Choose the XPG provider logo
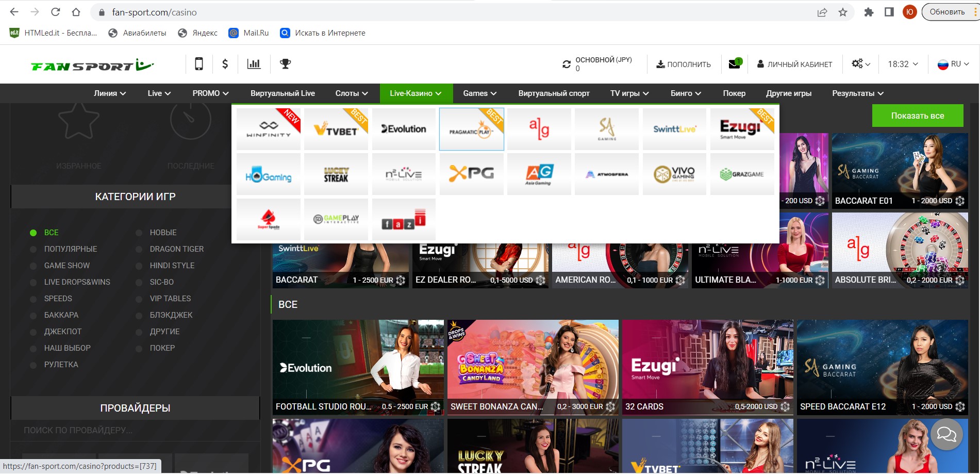This screenshot has height=474, width=980. click(x=471, y=174)
